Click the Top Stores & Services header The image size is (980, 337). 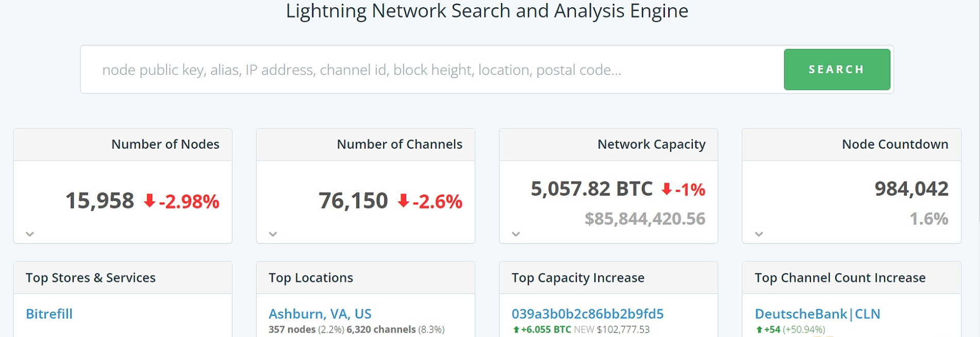[x=91, y=278]
